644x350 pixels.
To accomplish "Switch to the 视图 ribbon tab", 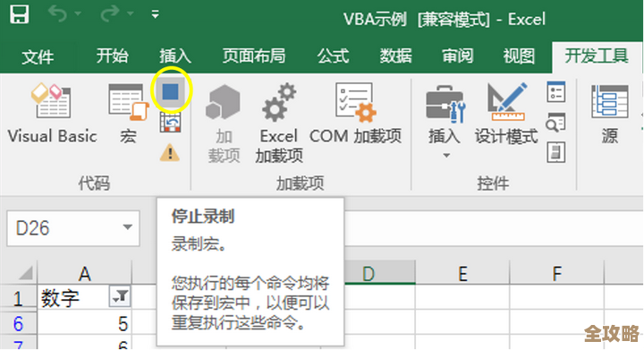I will (x=519, y=55).
